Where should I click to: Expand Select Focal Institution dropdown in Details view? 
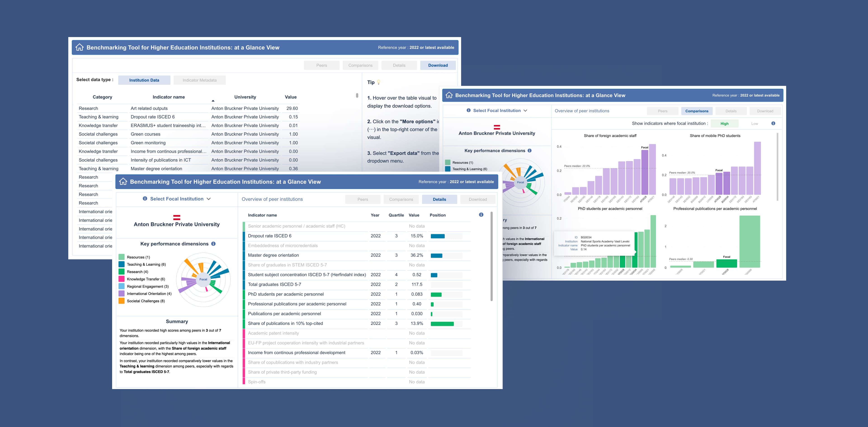(x=177, y=199)
